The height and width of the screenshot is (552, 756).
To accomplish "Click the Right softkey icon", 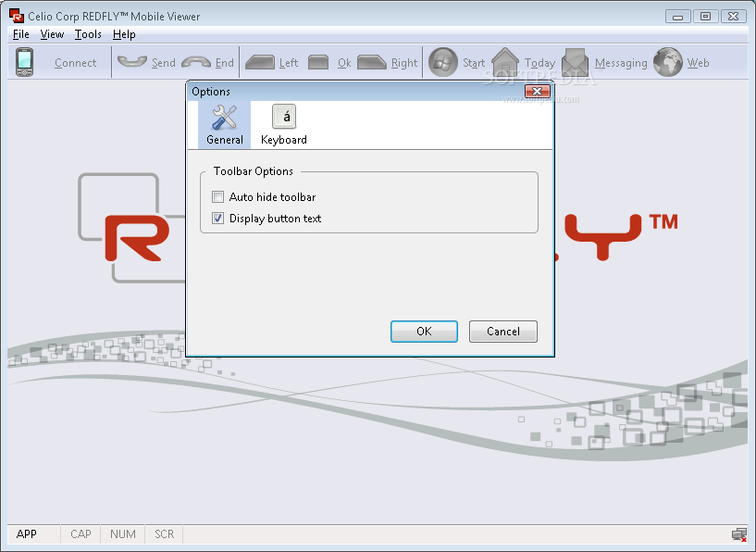I will (x=372, y=62).
